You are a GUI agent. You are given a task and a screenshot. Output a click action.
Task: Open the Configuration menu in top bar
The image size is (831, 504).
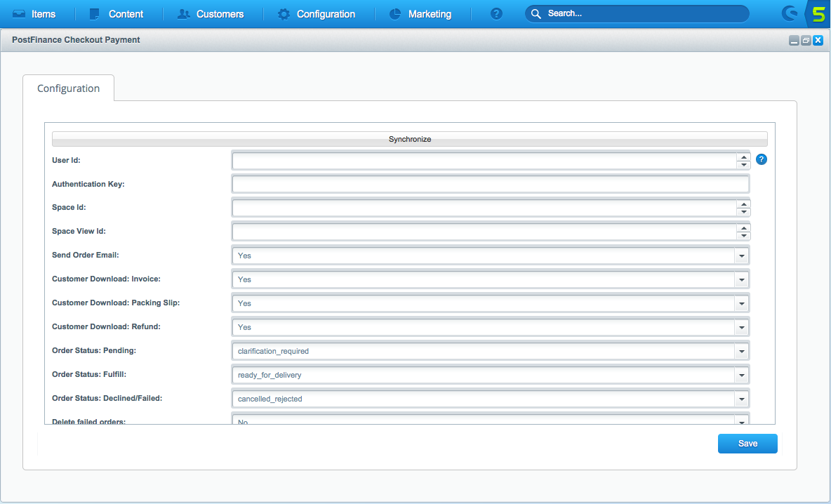pyautogui.click(x=317, y=14)
